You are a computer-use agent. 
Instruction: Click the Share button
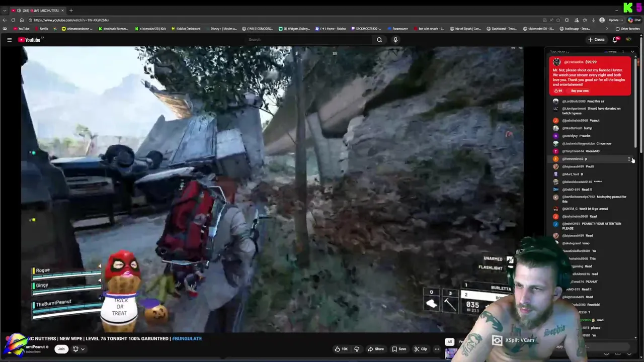point(376,349)
